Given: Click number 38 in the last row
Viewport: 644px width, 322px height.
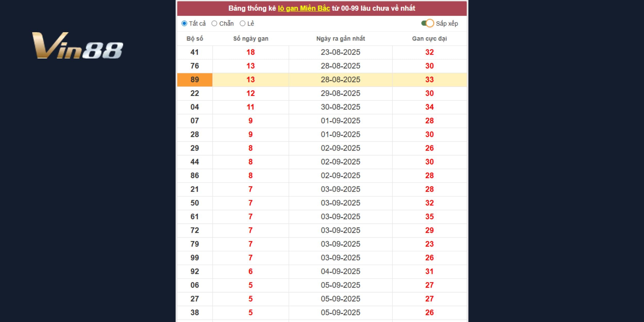Looking at the screenshot, I should (195, 312).
